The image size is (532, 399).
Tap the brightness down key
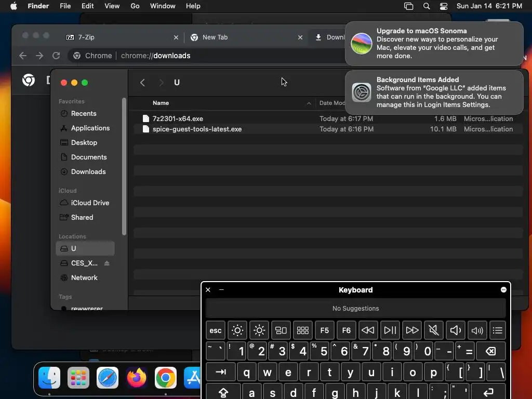237,330
